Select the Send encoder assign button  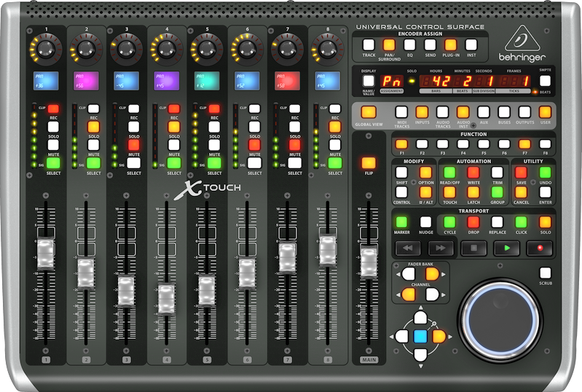coord(430,45)
